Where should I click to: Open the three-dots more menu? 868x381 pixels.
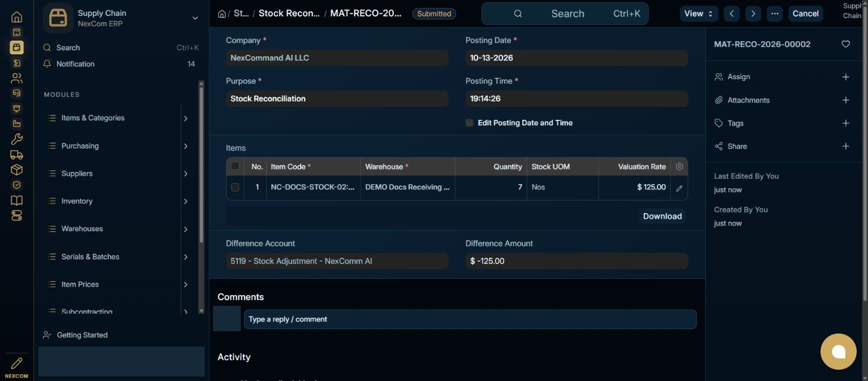775,14
